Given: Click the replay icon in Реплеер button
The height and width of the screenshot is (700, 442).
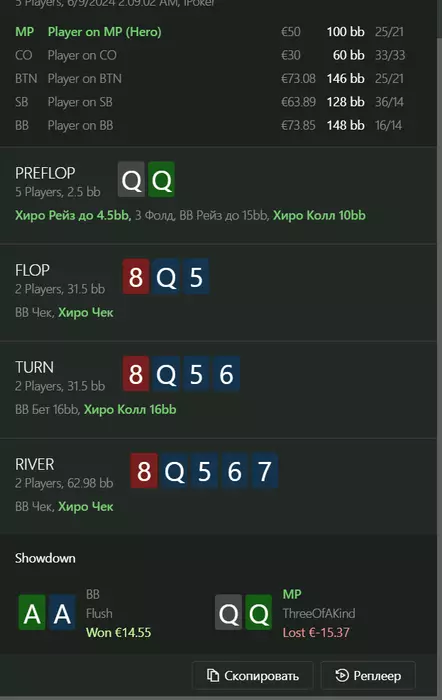Looking at the screenshot, I should 342,675.
